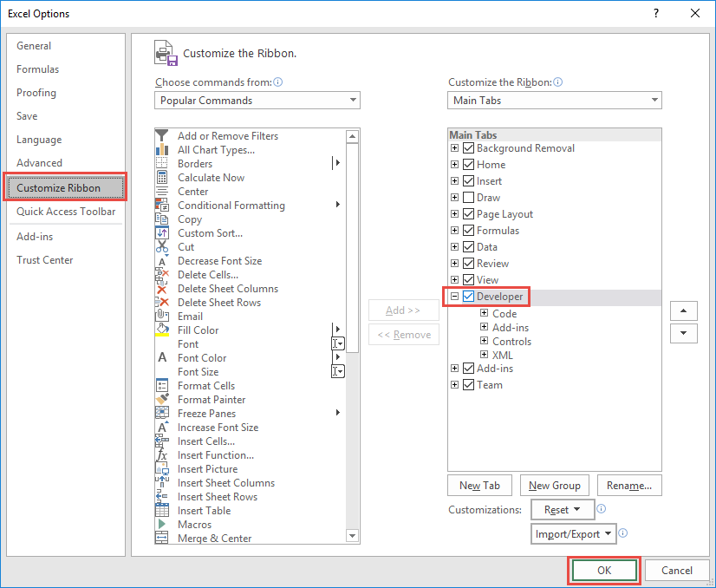The height and width of the screenshot is (588, 716).
Task: Open the Reset customizations dropdown
Action: (563, 509)
